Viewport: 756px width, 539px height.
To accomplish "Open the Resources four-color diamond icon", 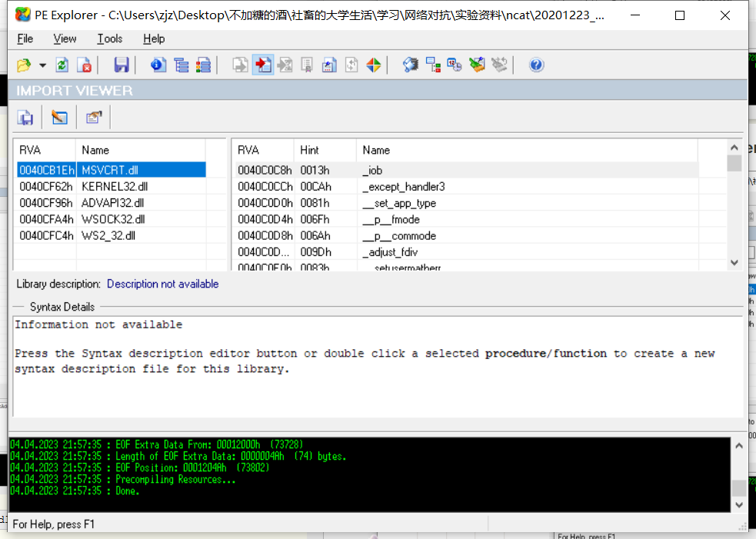I will click(374, 65).
